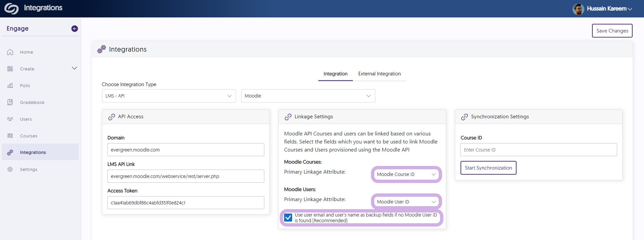Click the gears icon beside Integrations heading
Image resolution: width=644 pixels, height=240 pixels.
(x=102, y=49)
